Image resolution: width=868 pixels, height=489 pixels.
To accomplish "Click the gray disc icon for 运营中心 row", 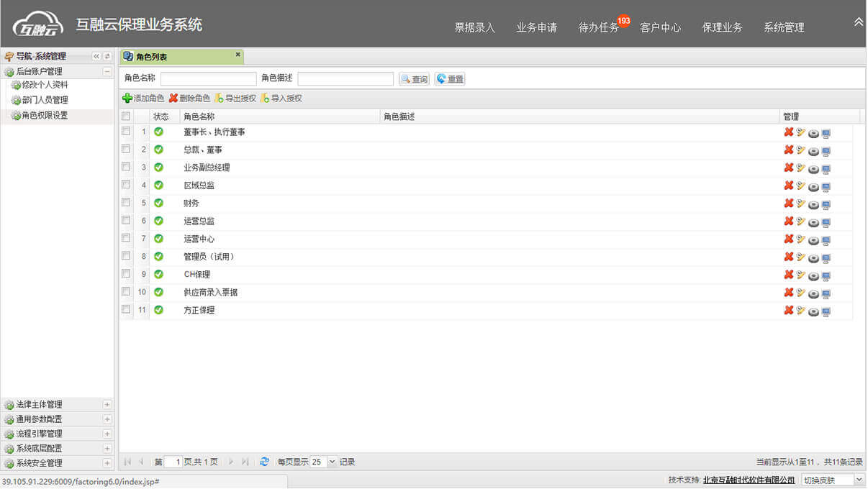I will [x=813, y=240].
